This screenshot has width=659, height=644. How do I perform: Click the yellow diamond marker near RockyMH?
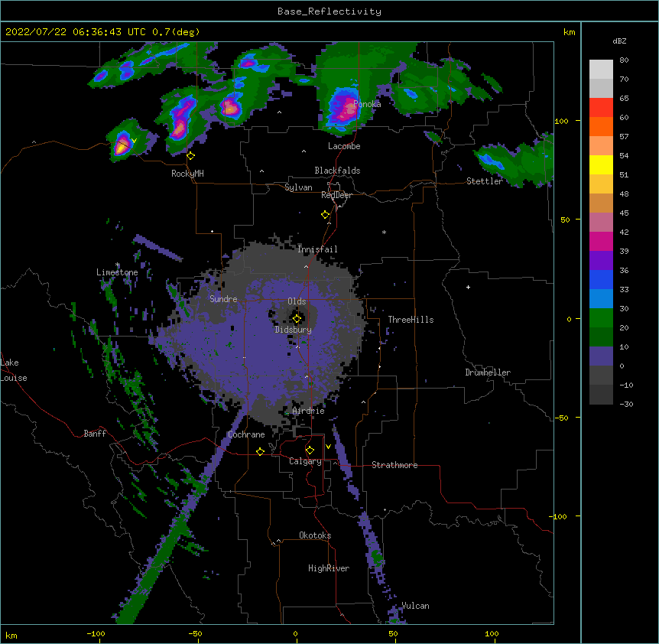point(191,156)
